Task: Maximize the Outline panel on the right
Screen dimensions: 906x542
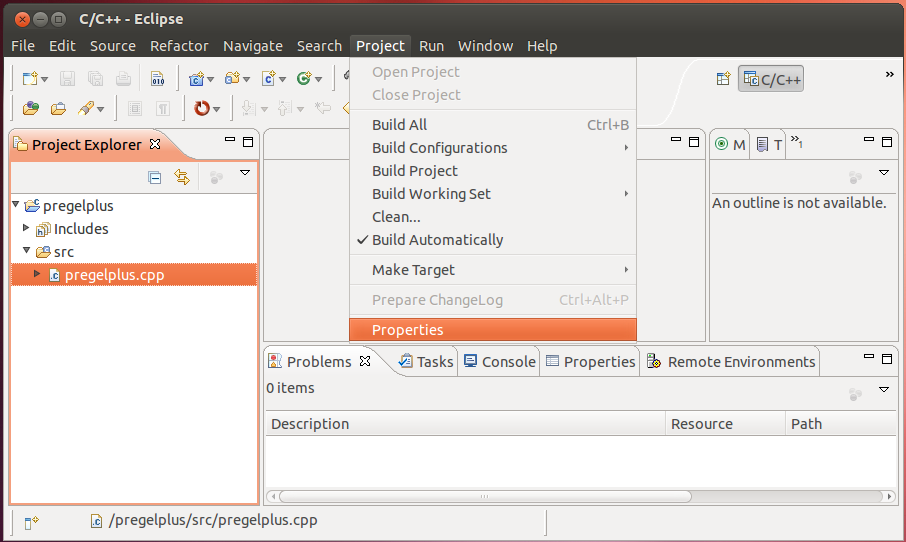Action: tap(887, 142)
